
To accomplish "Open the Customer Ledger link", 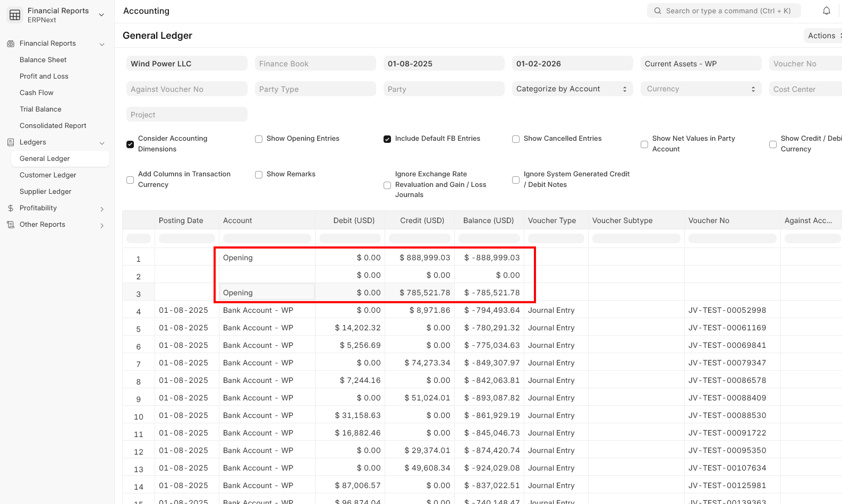I will (48, 175).
